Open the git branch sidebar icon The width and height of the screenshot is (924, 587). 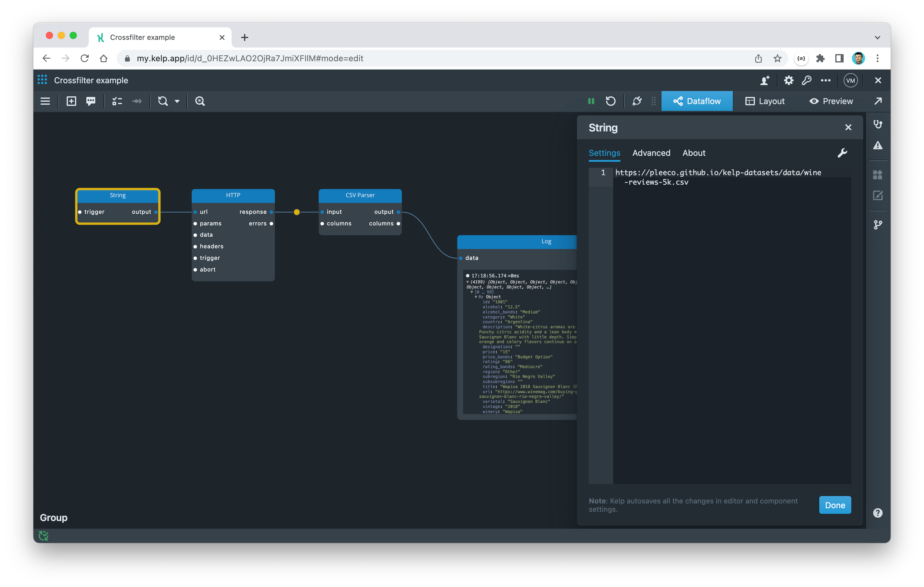click(x=878, y=224)
